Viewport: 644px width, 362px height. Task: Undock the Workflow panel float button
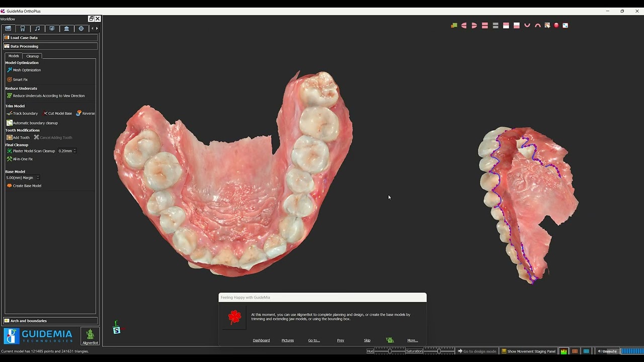pos(91,19)
